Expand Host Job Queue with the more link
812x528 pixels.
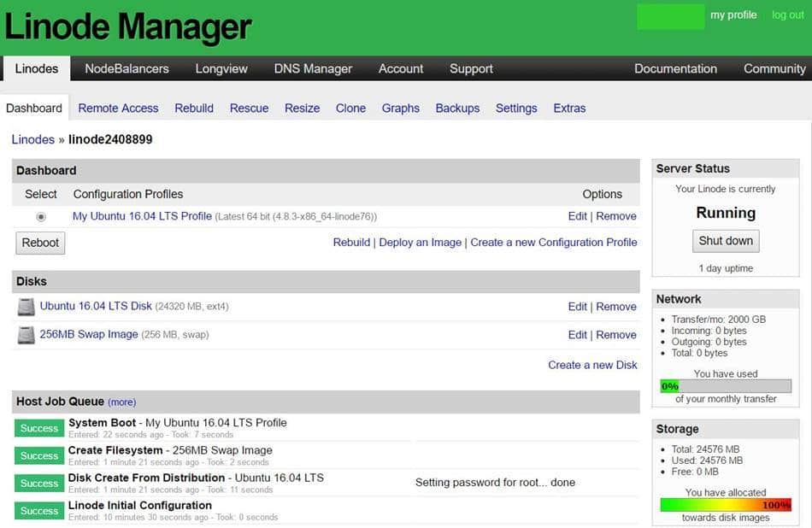(121, 402)
